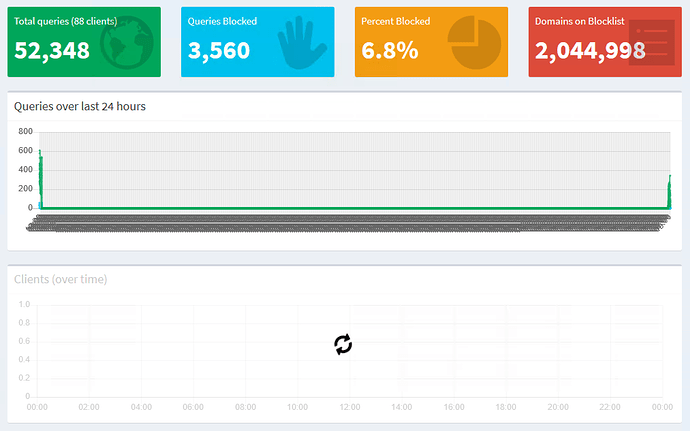Click the green spike at right of queries chart
Screen dimensions: 690x431
[x=670, y=192]
